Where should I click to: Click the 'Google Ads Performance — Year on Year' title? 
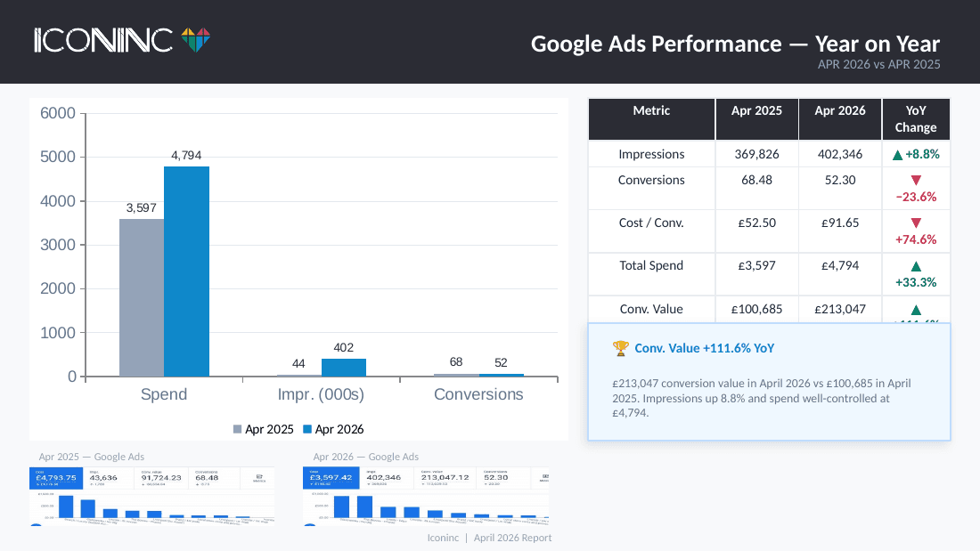(735, 44)
